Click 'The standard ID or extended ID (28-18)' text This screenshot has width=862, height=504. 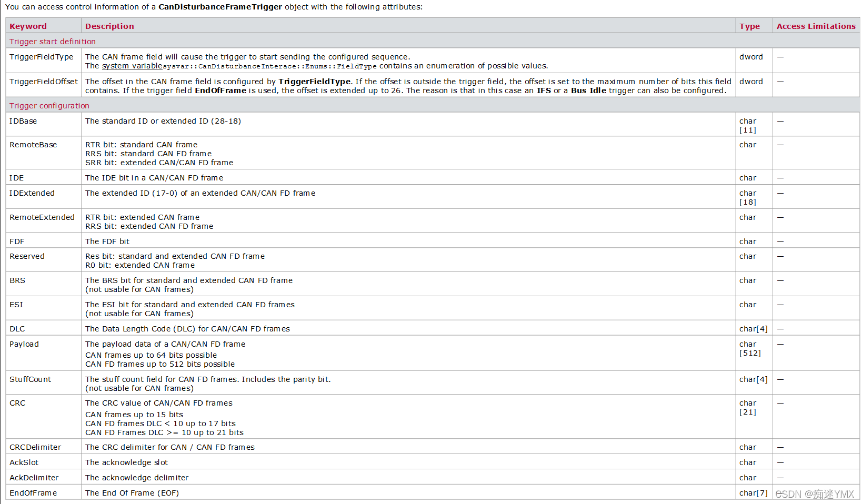(x=163, y=121)
